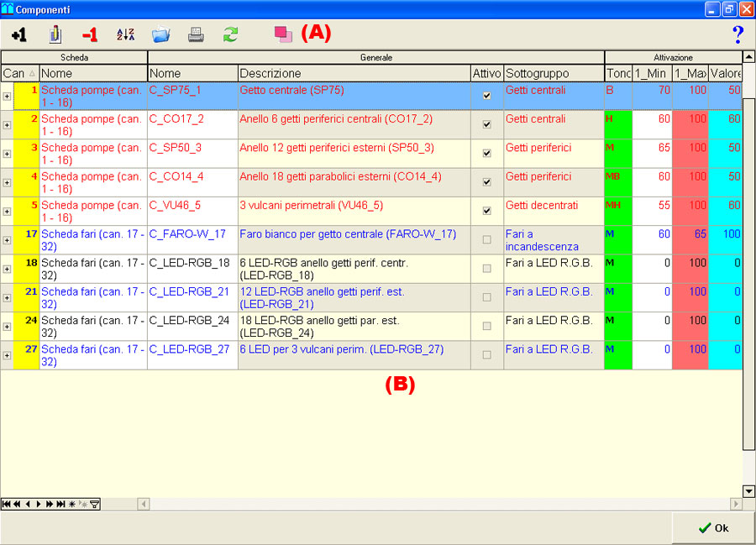The width and height of the screenshot is (756, 545).
Task: Toggle Attivo checkbox for C_CO14_4 row
Action: point(487,182)
